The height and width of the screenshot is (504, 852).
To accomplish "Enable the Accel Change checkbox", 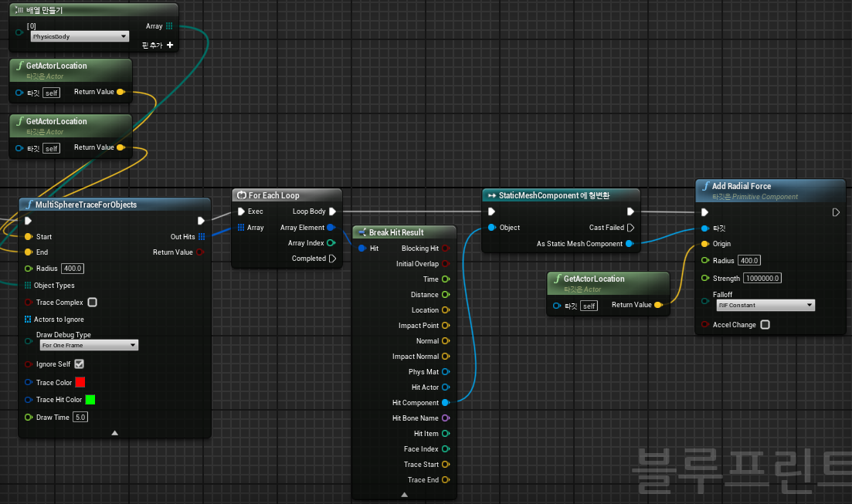I will click(x=765, y=324).
